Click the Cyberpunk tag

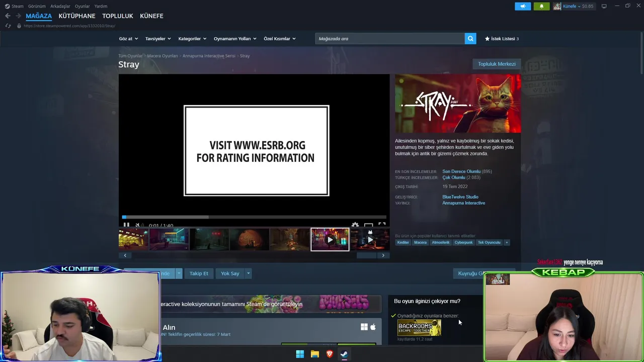point(463,242)
